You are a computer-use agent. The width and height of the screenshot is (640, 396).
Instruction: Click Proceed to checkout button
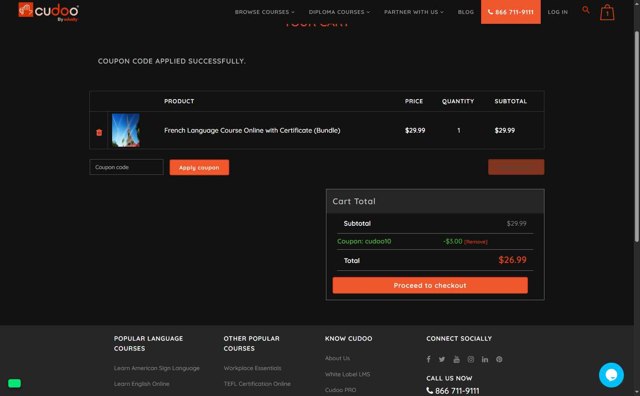[x=430, y=285]
